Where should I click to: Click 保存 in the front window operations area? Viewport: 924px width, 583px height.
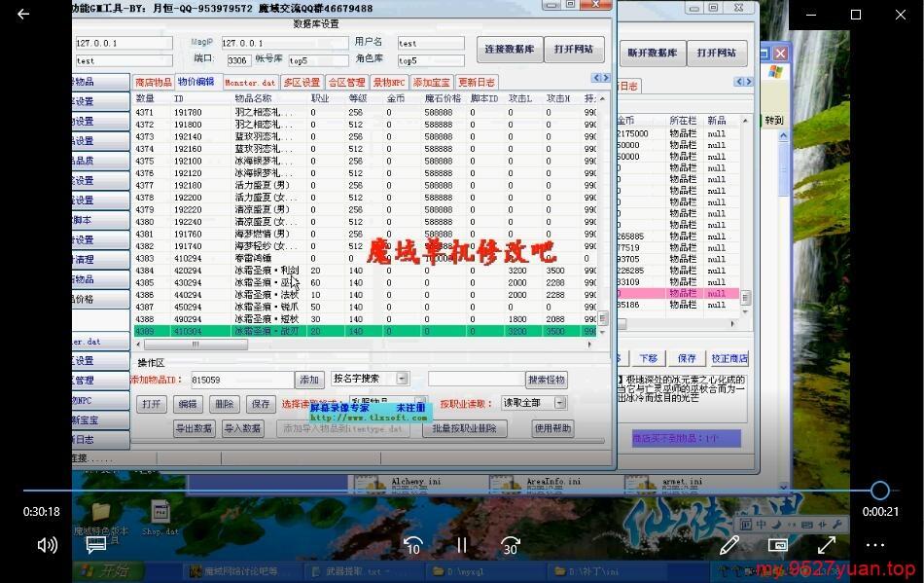coord(261,404)
